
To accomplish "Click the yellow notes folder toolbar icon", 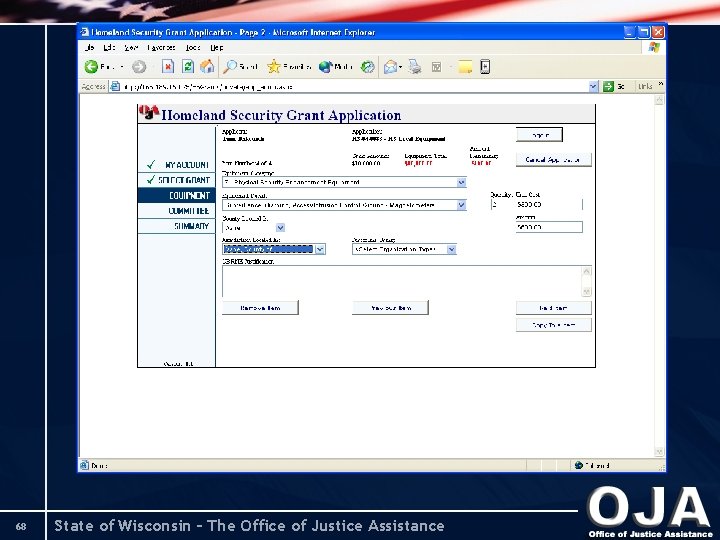I will 465,67.
